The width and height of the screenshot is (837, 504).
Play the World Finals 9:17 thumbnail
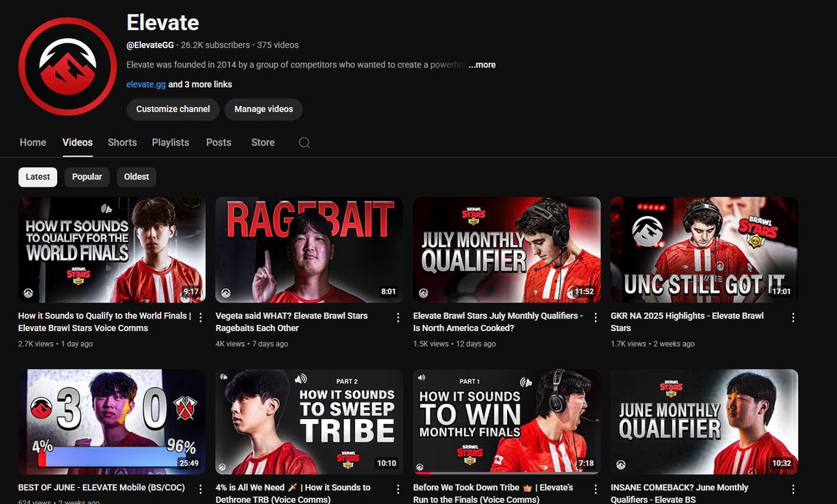112,250
